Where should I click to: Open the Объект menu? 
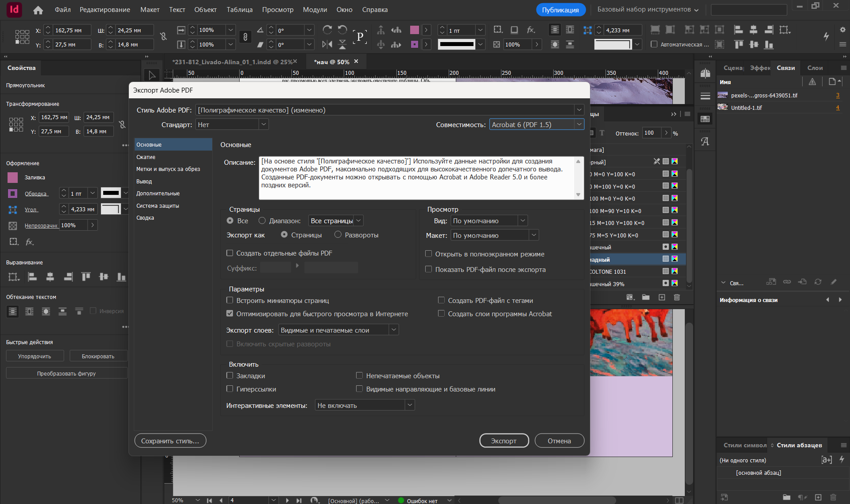click(x=206, y=9)
